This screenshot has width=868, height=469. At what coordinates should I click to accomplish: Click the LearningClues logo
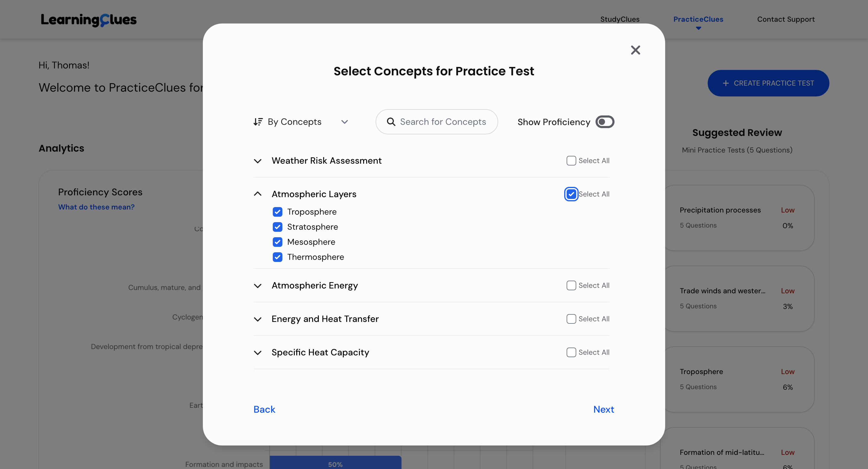pyautogui.click(x=89, y=20)
